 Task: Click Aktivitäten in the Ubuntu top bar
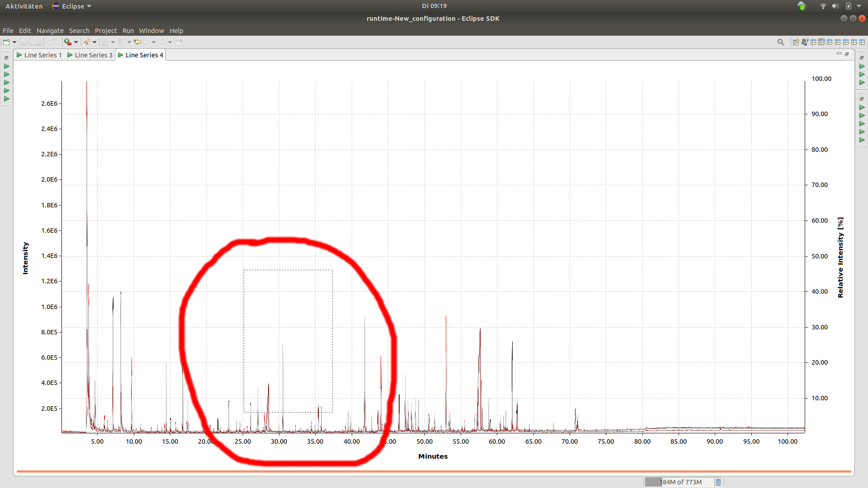click(24, 6)
